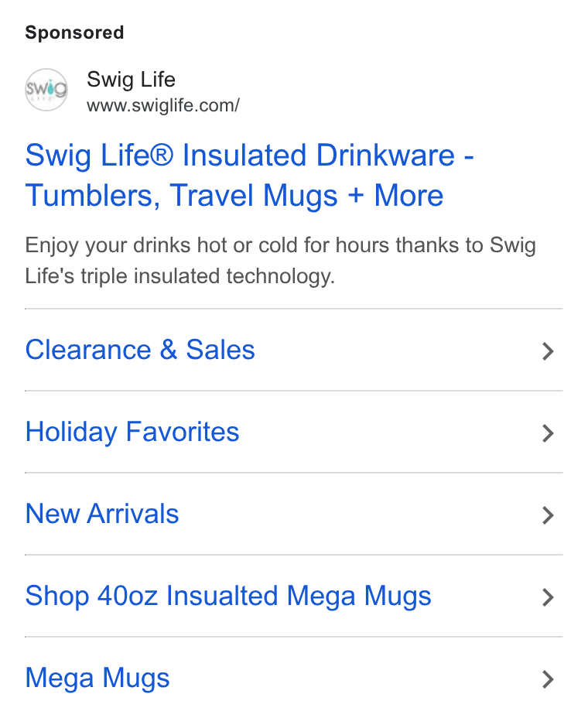Select Shop 40oz Insualted Mega Mugs link
This screenshot has width=588, height=718.
(x=228, y=597)
